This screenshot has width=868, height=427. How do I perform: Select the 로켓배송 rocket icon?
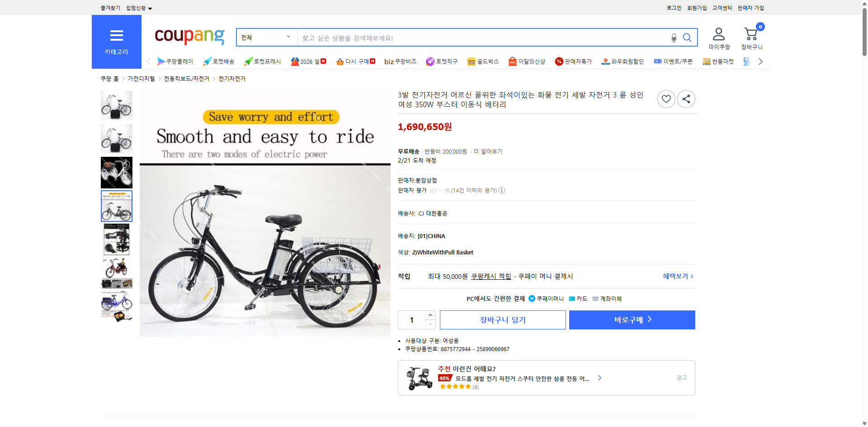(206, 61)
